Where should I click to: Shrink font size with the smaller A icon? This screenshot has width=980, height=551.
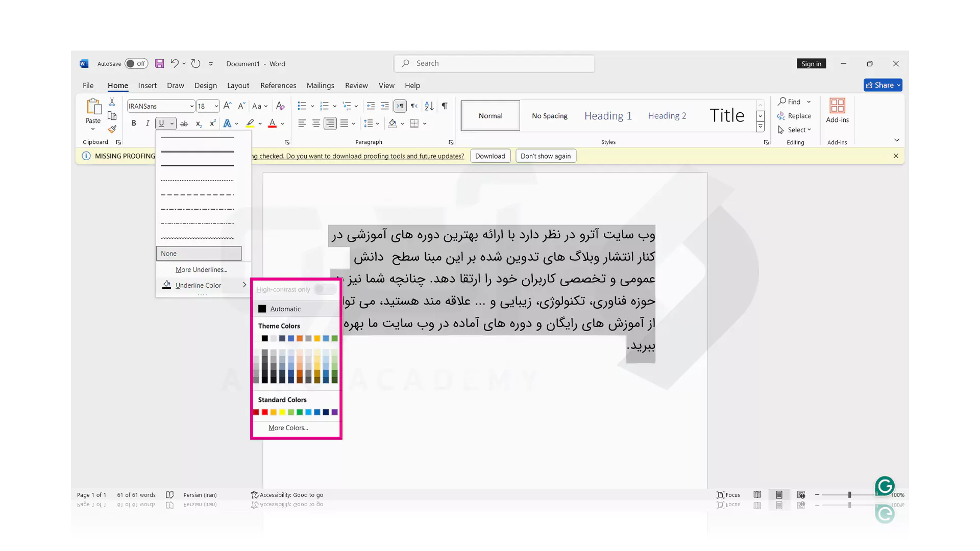[242, 106]
